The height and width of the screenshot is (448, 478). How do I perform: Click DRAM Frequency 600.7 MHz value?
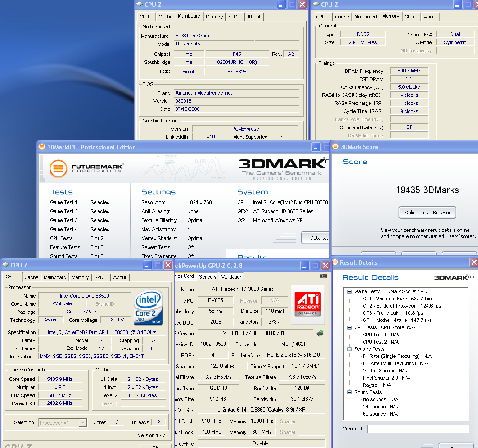tap(409, 71)
